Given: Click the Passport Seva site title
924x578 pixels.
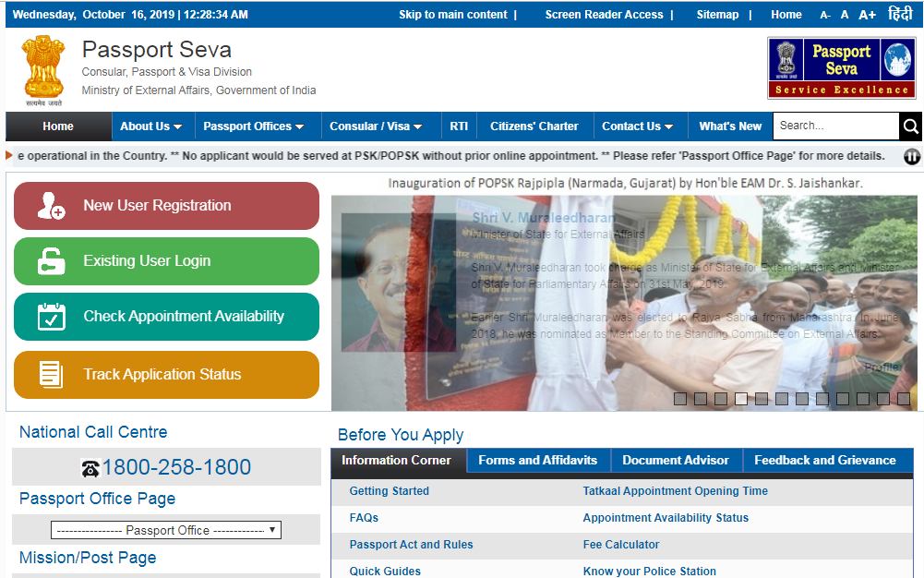Looking at the screenshot, I should pyautogui.click(x=157, y=50).
